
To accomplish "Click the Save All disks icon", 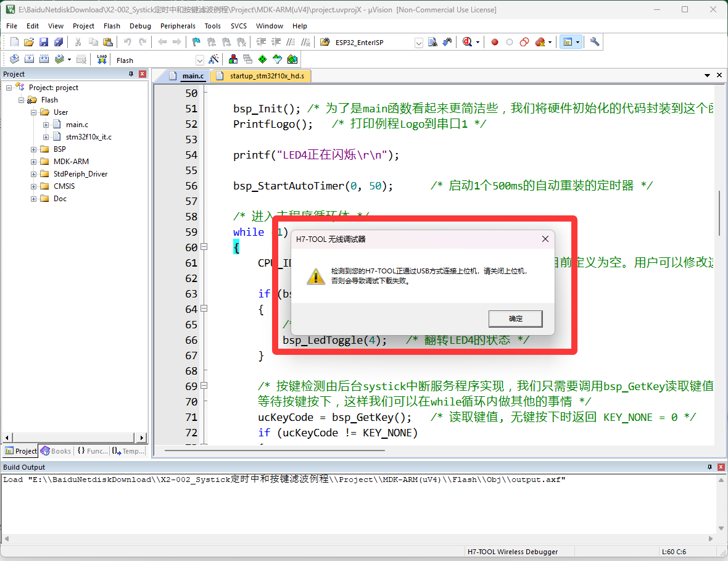I will [x=59, y=42].
